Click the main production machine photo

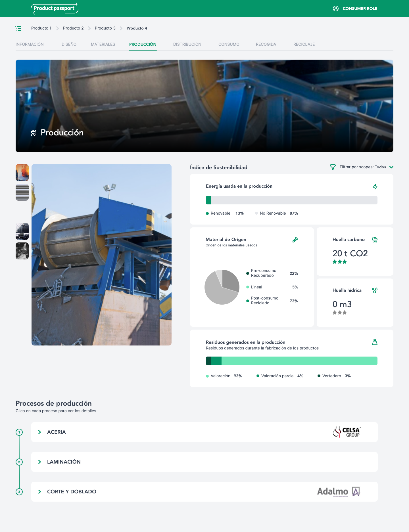[101, 255]
